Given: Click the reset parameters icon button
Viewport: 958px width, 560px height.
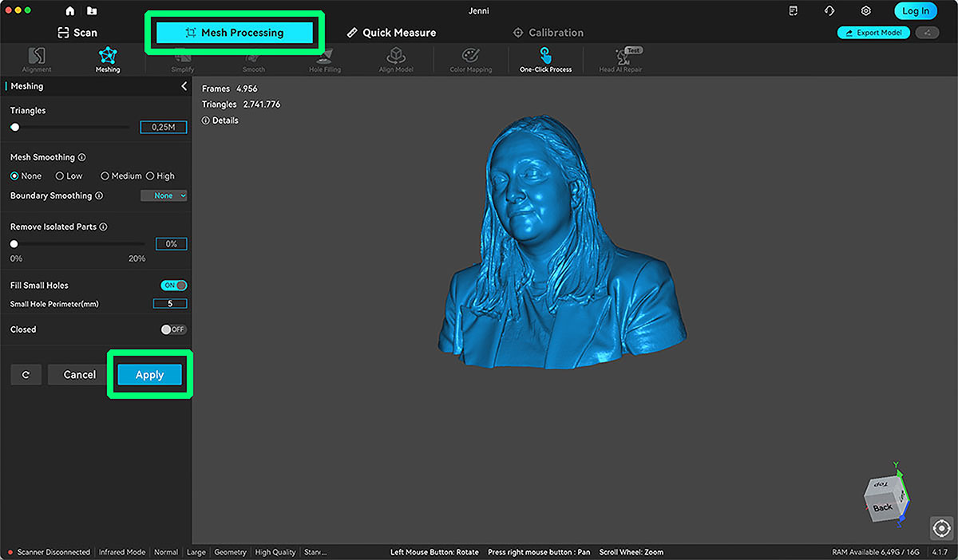Looking at the screenshot, I should point(26,374).
